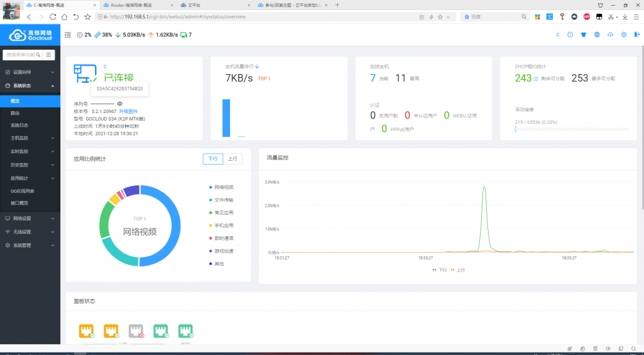Viewport: 644px width, 355px height.
Task: Click the browser home button
Action: (x=65, y=17)
